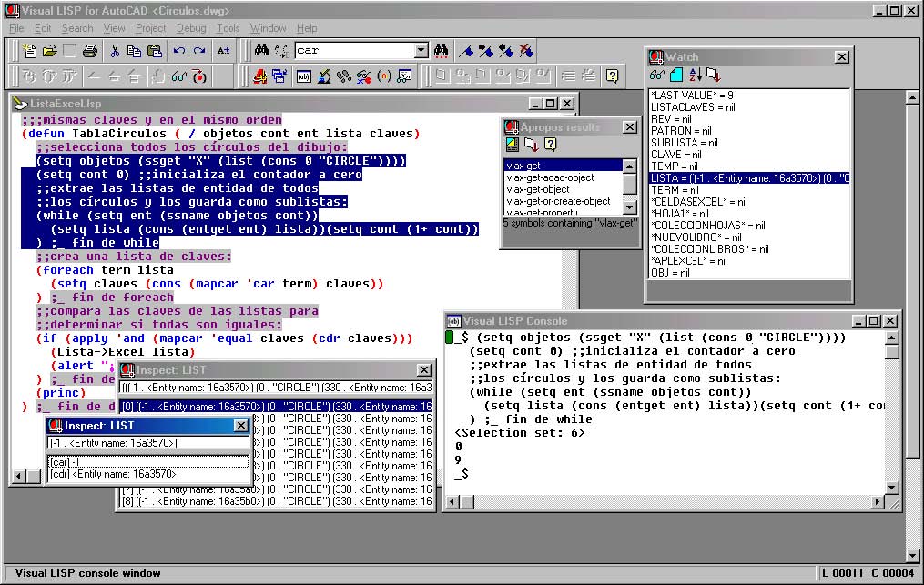The width and height of the screenshot is (924, 585).
Task: Click the Undo arrow icon
Action: (179, 51)
